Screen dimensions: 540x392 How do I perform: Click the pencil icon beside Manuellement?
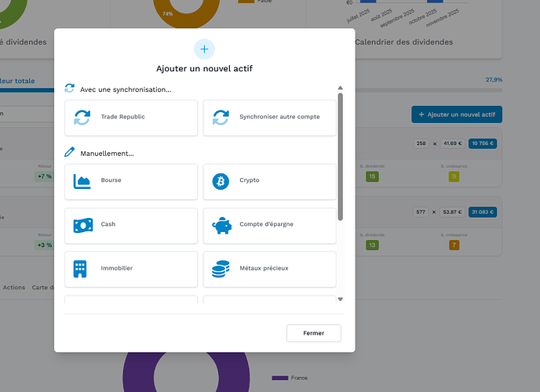pos(70,152)
